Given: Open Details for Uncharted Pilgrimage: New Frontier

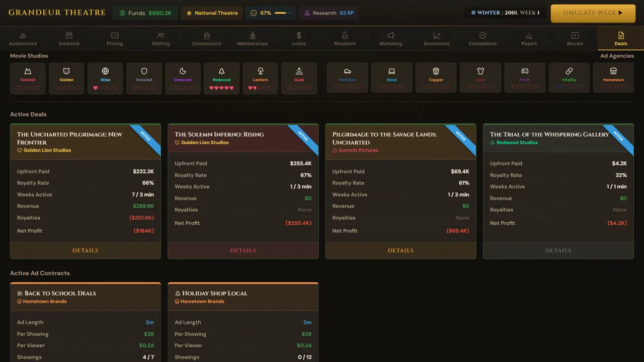Looking at the screenshot, I should (x=86, y=250).
